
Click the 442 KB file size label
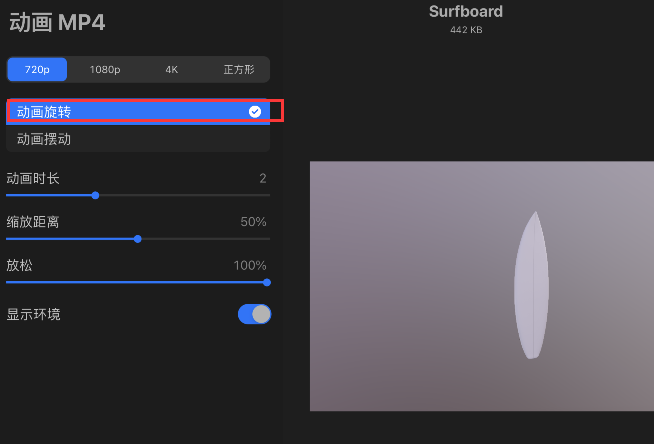click(x=466, y=30)
